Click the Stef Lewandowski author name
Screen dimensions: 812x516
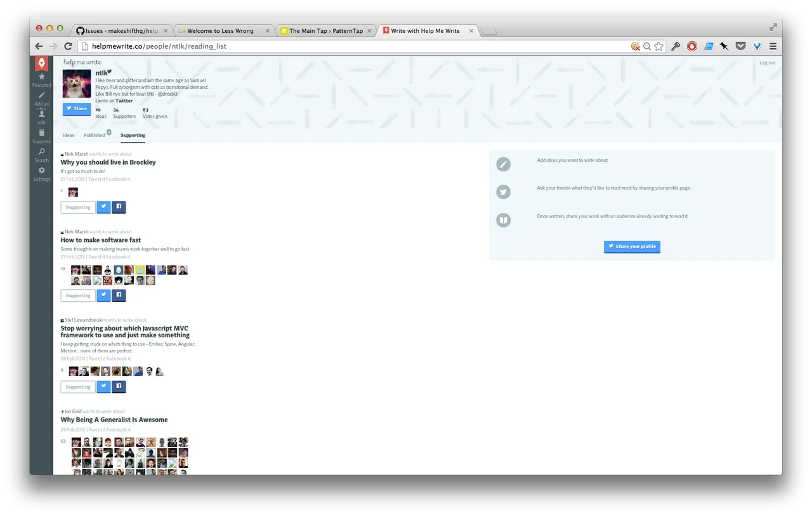[84, 320]
